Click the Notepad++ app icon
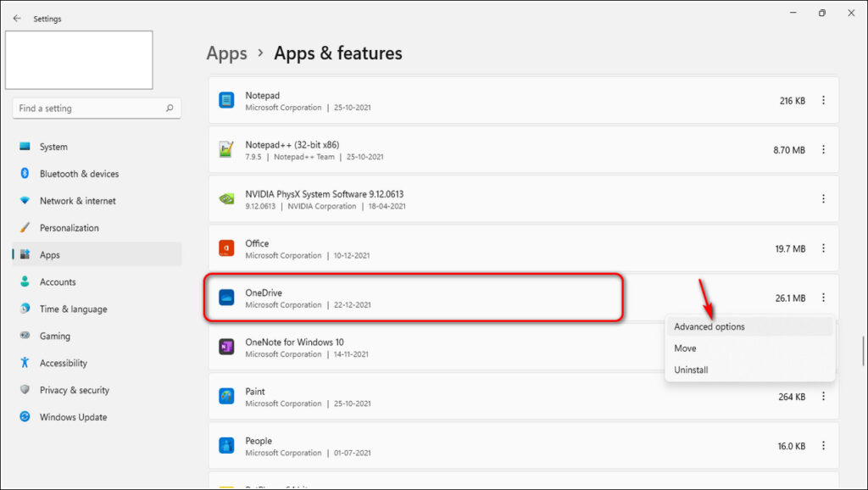 (x=226, y=149)
